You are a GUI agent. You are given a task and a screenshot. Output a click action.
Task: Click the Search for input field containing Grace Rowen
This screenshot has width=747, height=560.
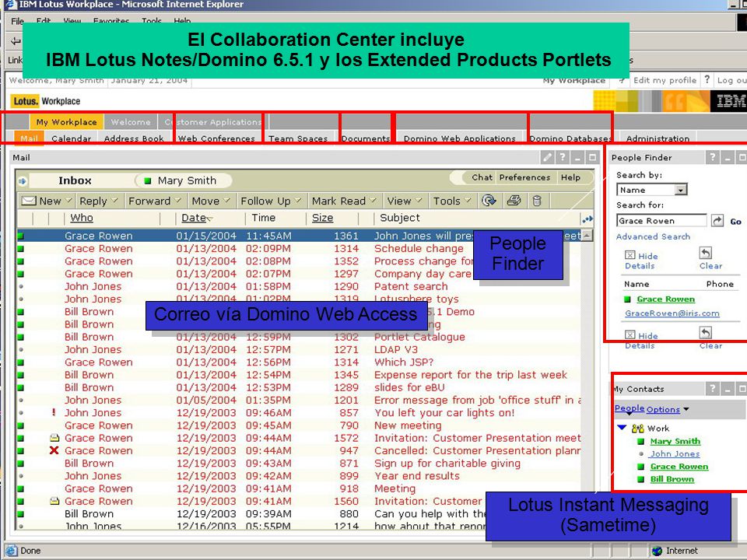661,220
